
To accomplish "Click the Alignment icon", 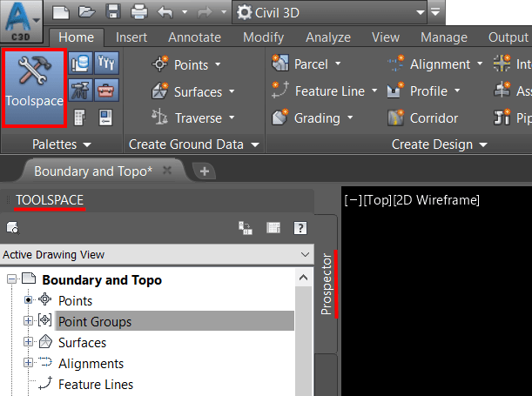I will 396,64.
